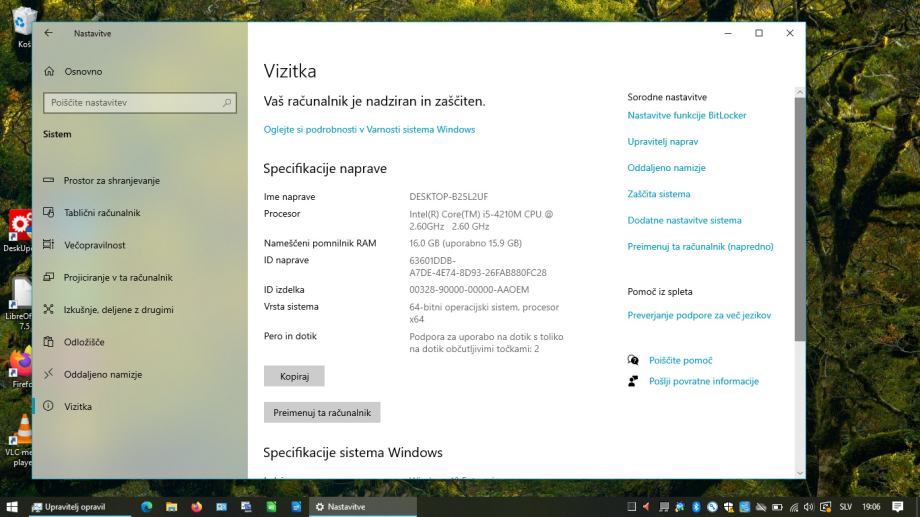Screen dimensions: 920x517
Task: Open the remote desktop taskbar icon
Action: click(246, 507)
